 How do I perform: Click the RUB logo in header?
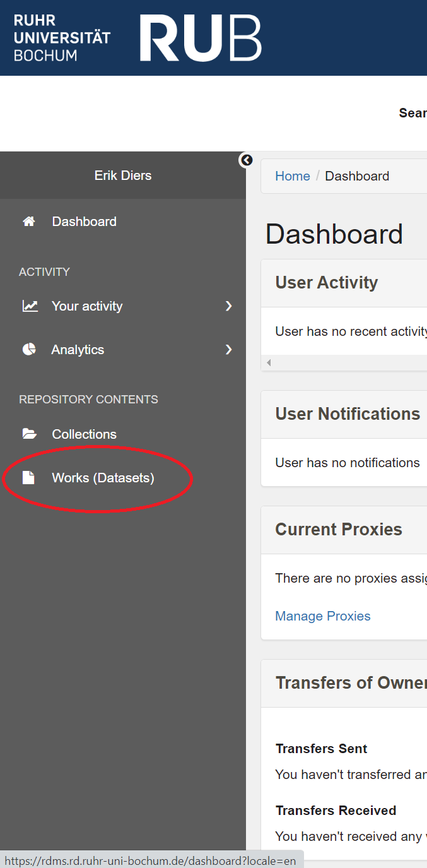point(201,38)
